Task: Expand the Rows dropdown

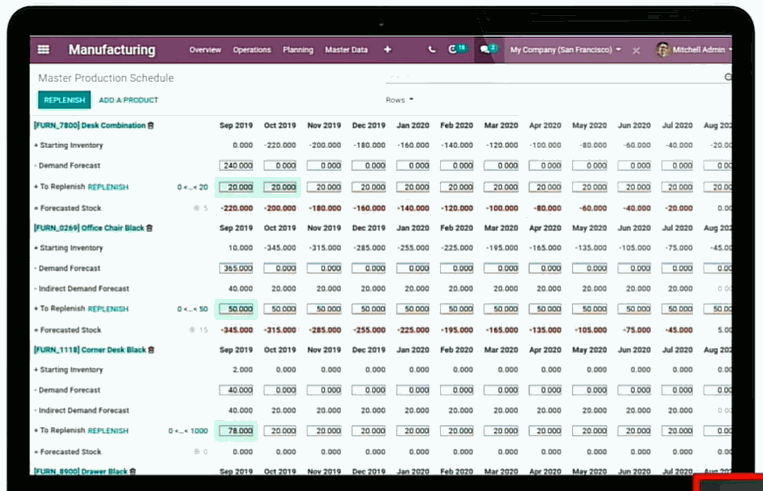Action: (x=399, y=100)
